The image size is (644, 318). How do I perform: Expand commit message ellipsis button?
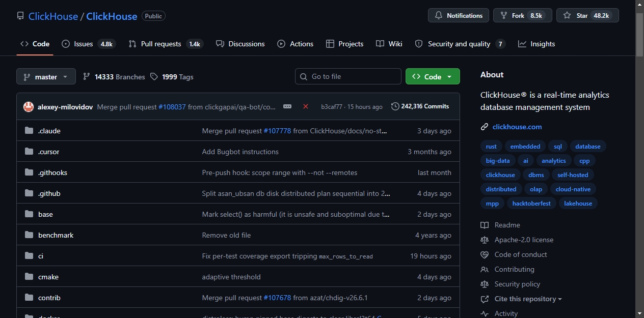click(287, 106)
